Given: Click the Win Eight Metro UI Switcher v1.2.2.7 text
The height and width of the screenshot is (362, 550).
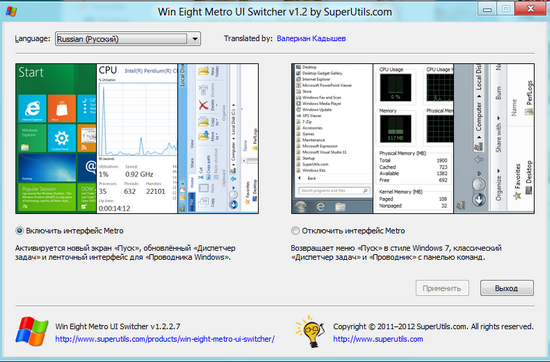Looking at the screenshot, I should pyautogui.click(x=118, y=327).
